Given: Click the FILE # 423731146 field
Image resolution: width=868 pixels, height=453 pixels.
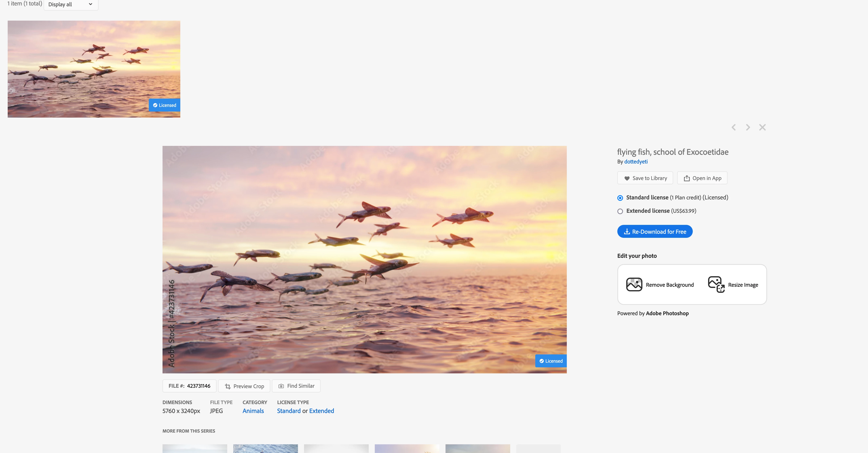Looking at the screenshot, I should point(189,386).
